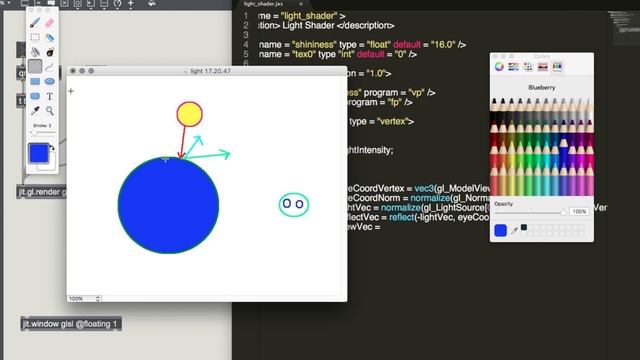Choose the Ellipse shape tool
Screen dimensions: 640x360
click(x=49, y=81)
